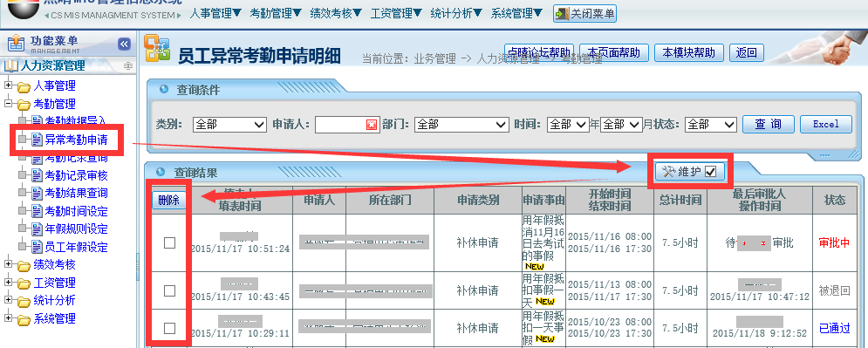Click the 关闭菜单 door icon button
Screen dimensions: 868x348
pos(562,13)
